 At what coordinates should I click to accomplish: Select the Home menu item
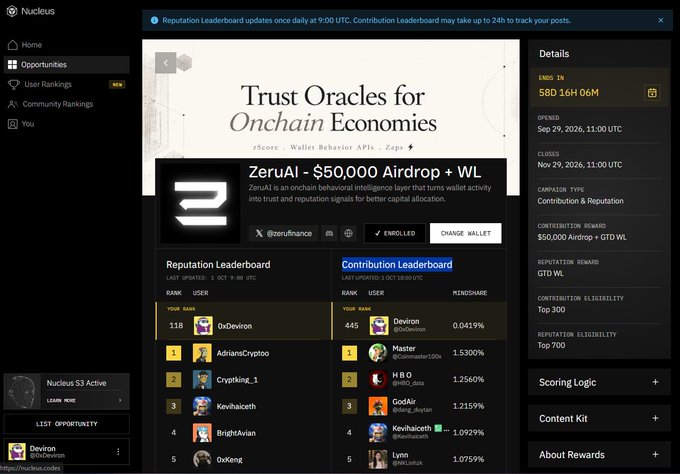tap(66, 45)
